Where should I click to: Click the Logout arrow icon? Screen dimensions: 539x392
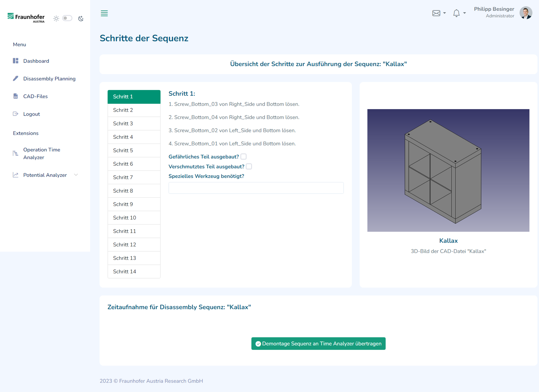click(x=16, y=114)
